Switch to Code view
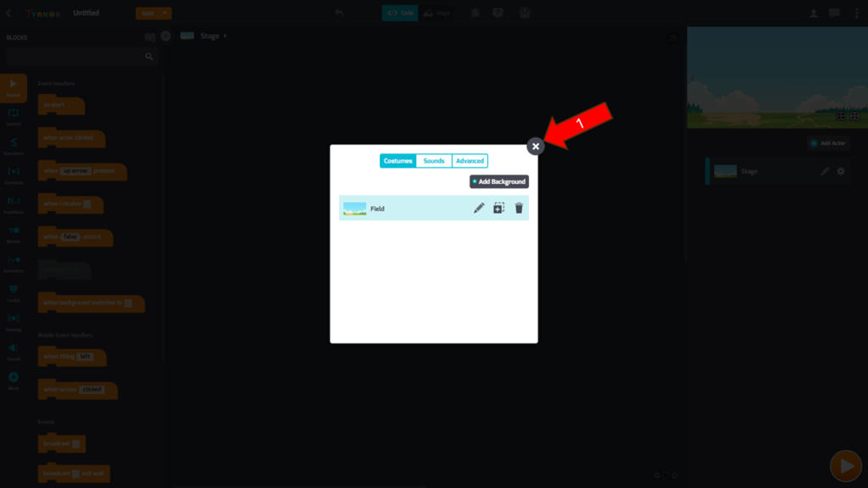This screenshot has width=868, height=488. pos(399,14)
